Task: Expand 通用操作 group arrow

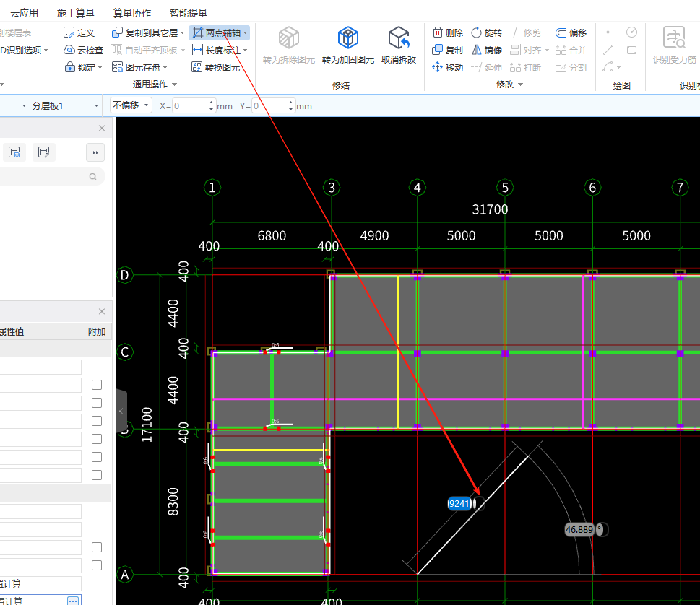Action: click(x=175, y=84)
